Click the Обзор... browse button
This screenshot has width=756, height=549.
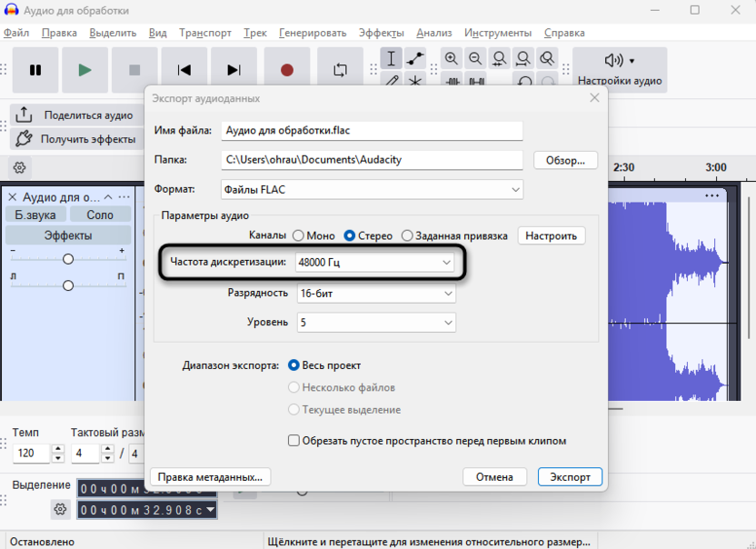click(x=565, y=160)
